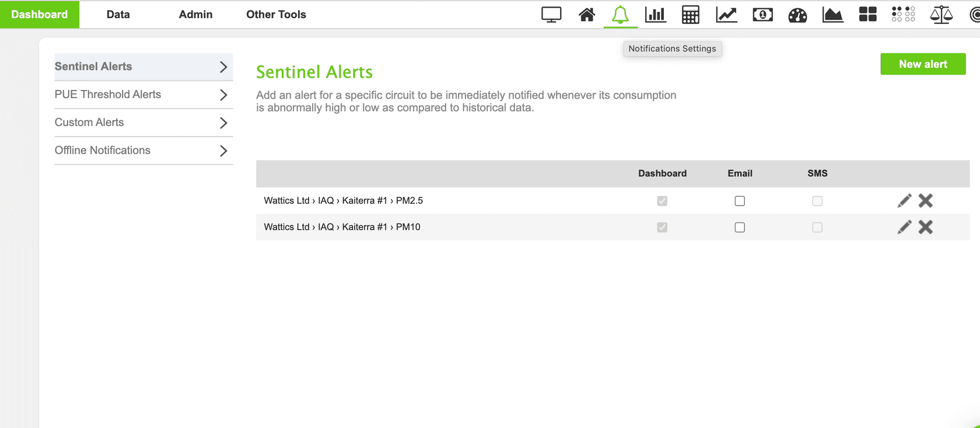The height and width of the screenshot is (428, 980).
Task: Switch to the Data menu
Action: [x=118, y=15]
